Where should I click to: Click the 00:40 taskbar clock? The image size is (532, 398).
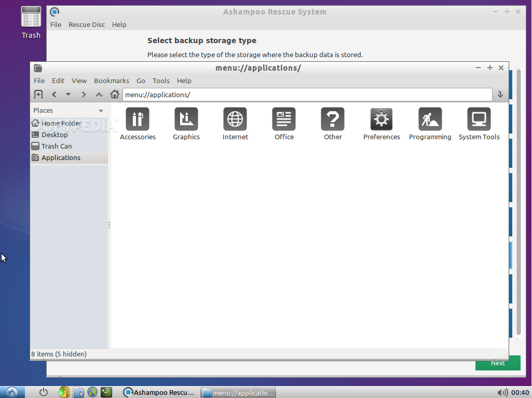coord(520,393)
